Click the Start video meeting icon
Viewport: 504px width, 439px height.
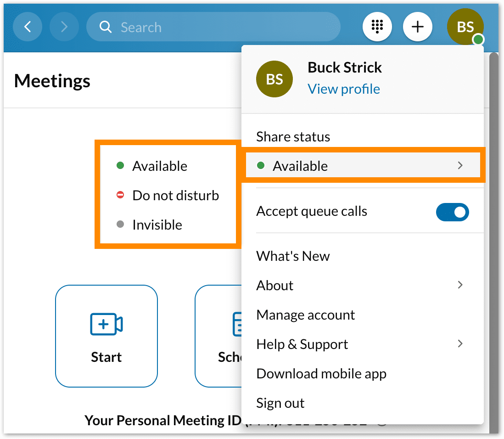[106, 324]
